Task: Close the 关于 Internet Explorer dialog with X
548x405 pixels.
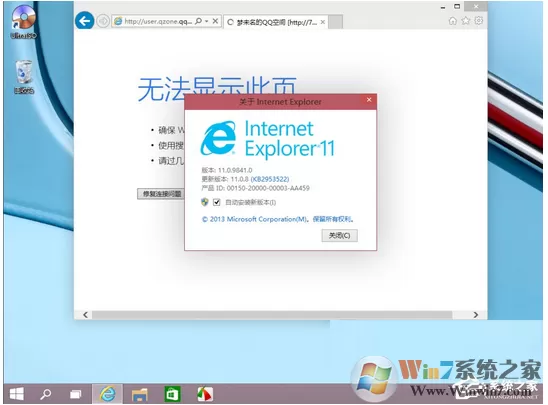Action: [x=369, y=100]
